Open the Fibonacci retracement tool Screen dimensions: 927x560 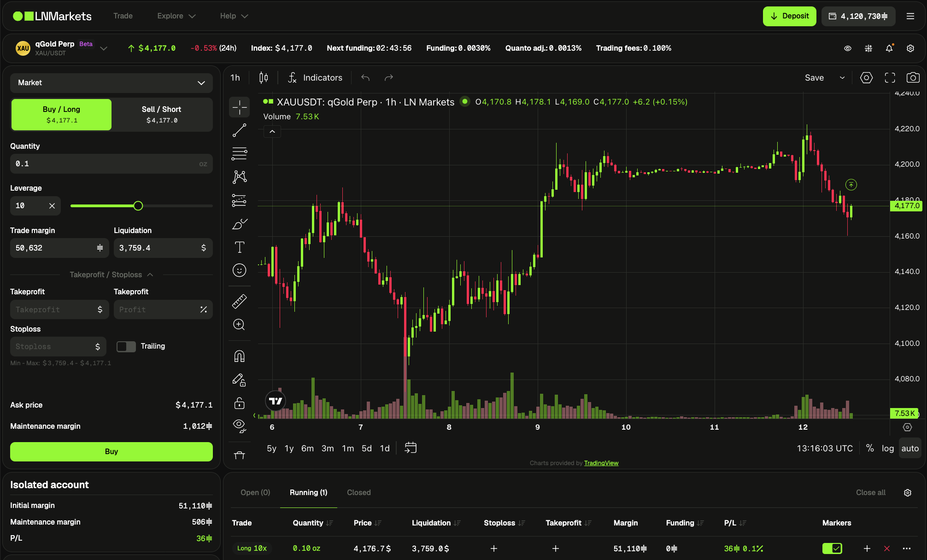(x=239, y=153)
